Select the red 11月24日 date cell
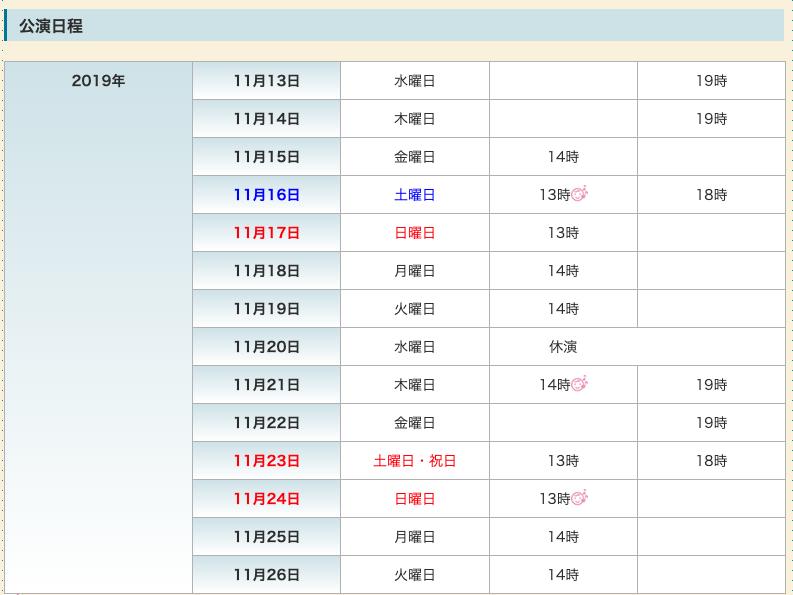Viewport: 793px width, 595px height. [x=267, y=498]
